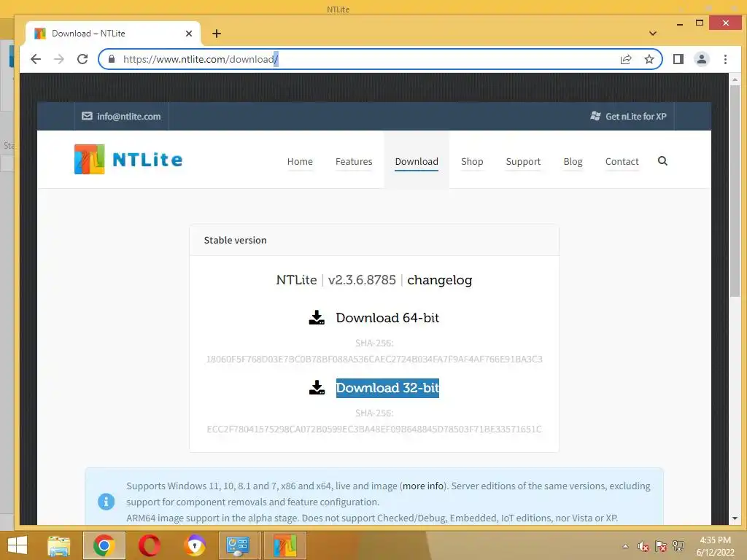The image size is (747, 560).
Task: Open the Action Center flag icon
Action: pyautogui.click(x=661, y=546)
